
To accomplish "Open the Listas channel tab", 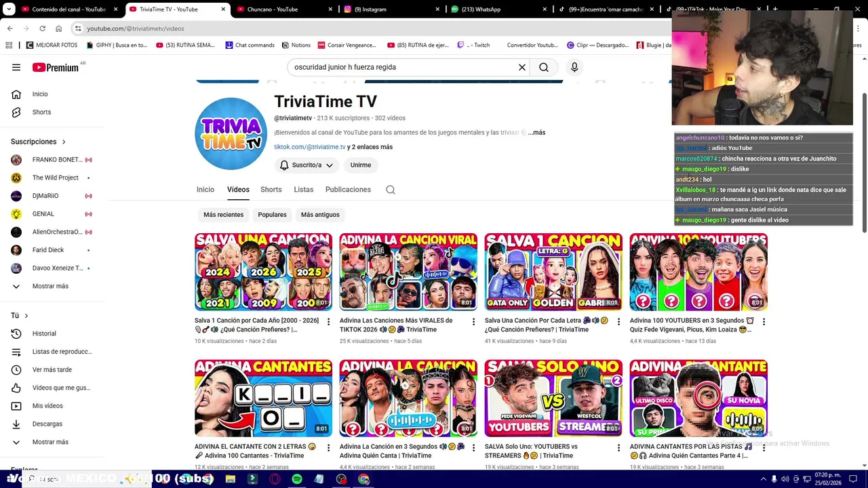I will 304,190.
